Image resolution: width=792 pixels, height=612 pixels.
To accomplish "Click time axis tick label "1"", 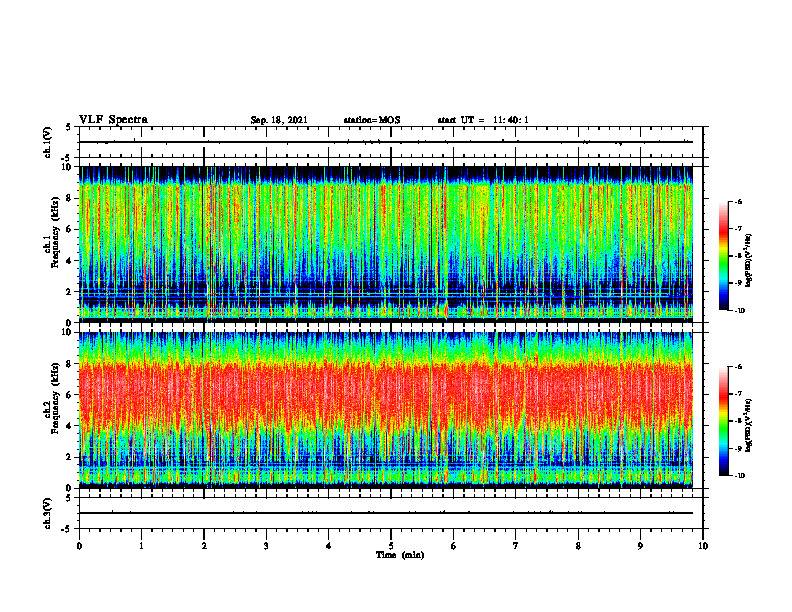I will 141,546.
